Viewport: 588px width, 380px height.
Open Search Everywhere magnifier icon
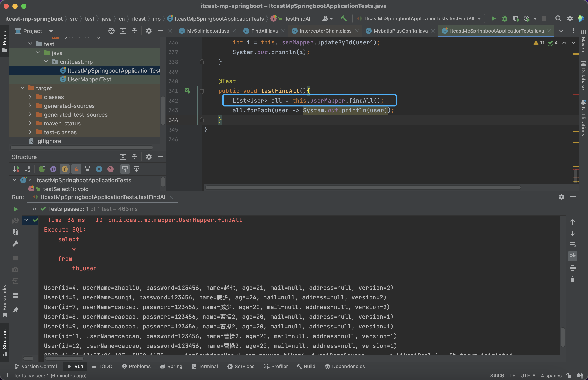(558, 19)
